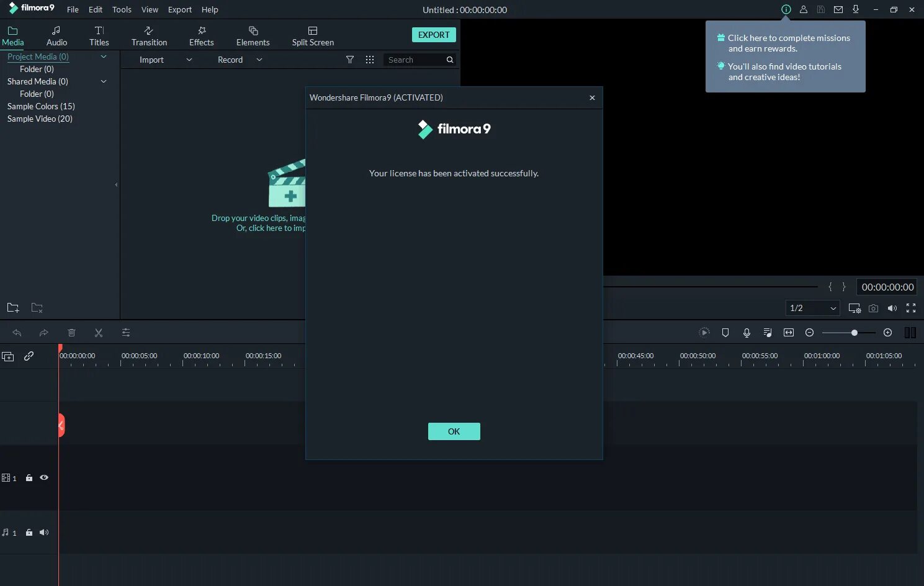
Task: Click the preview volume speaker icon
Action: pos(892,308)
